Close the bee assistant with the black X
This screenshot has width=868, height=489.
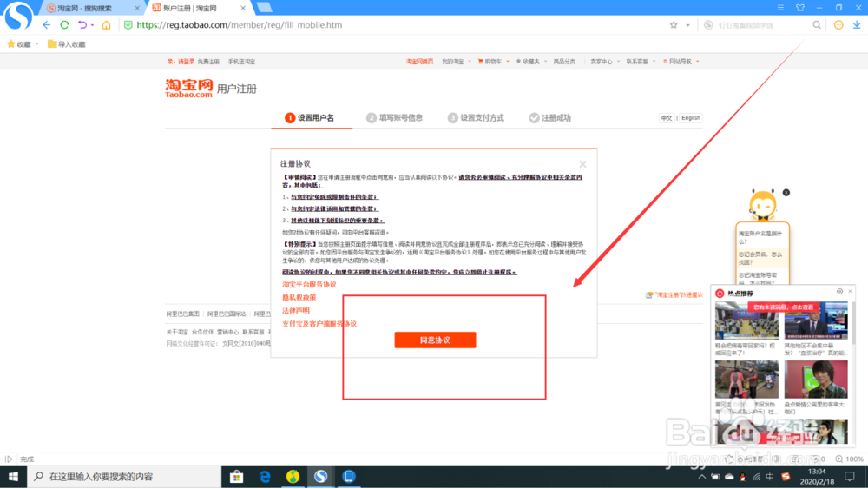786,192
